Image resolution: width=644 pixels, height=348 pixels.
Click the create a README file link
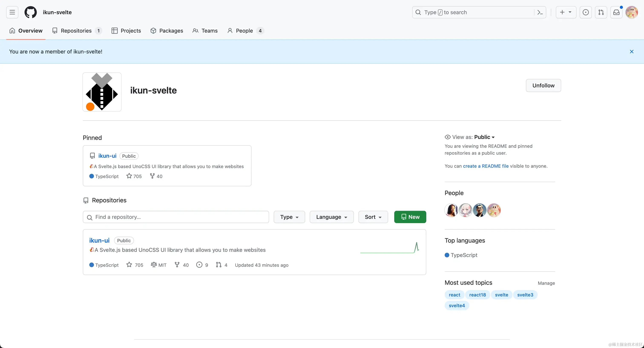486,166
